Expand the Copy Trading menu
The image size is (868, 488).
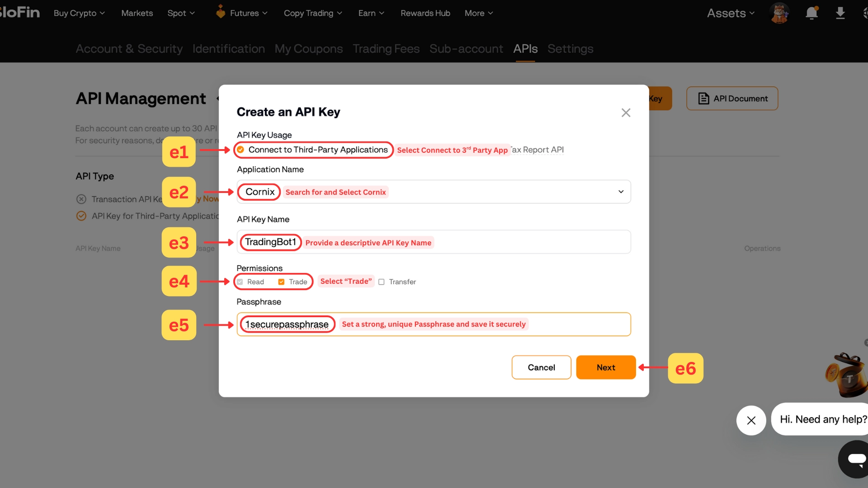tap(313, 13)
